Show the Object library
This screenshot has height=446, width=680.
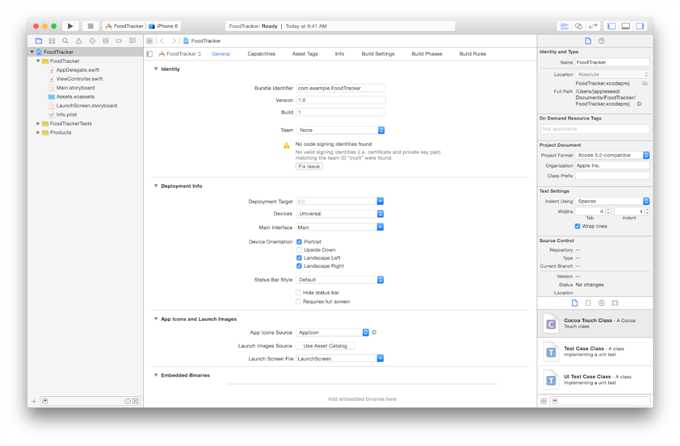(x=602, y=303)
